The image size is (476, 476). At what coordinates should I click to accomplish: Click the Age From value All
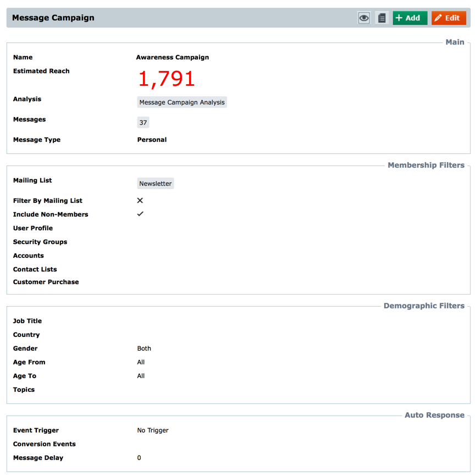click(x=141, y=362)
